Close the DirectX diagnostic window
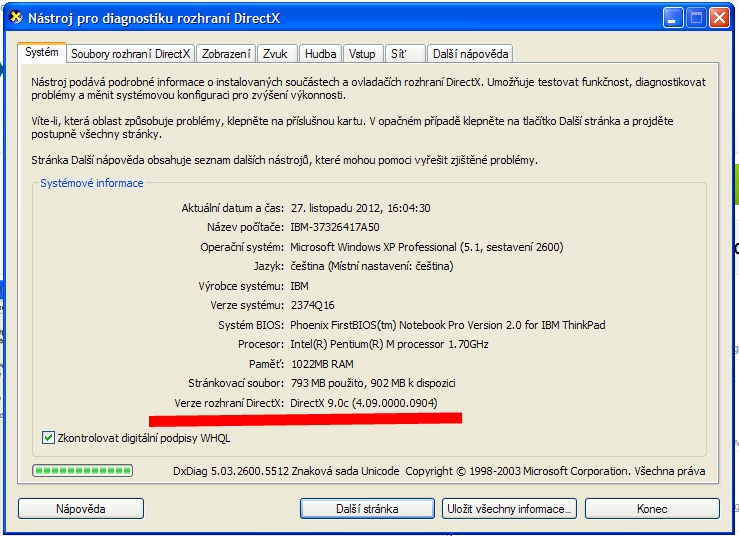Screen dimensions: 739x536 [x=719, y=18]
